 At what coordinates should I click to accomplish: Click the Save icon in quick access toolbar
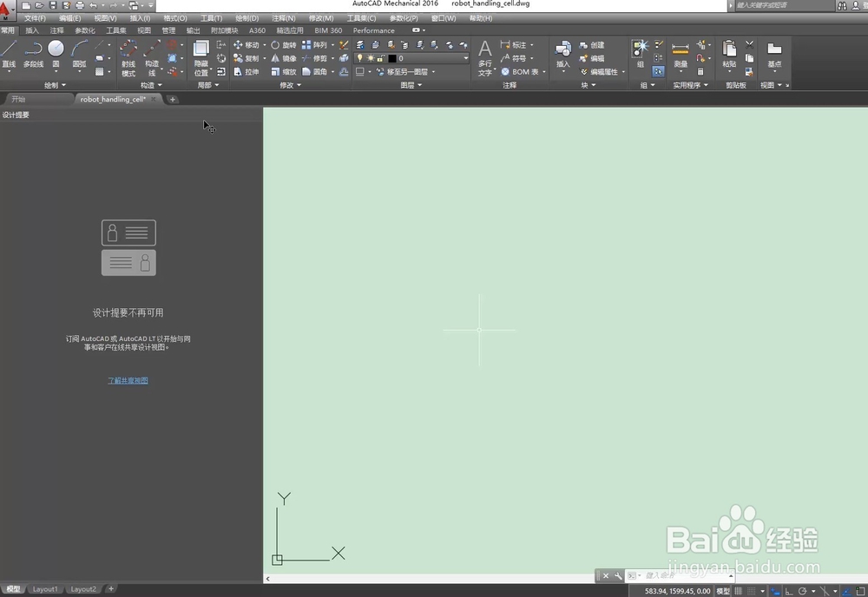(53, 5)
